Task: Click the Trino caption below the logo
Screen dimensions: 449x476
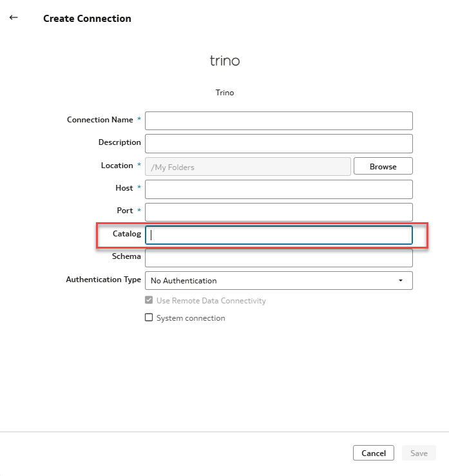Action: [x=225, y=93]
